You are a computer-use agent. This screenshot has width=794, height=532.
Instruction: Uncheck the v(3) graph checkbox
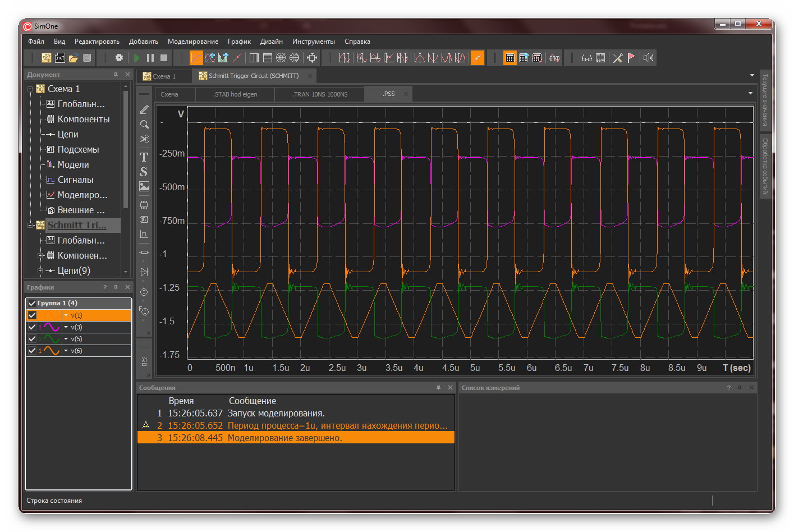click(x=32, y=327)
